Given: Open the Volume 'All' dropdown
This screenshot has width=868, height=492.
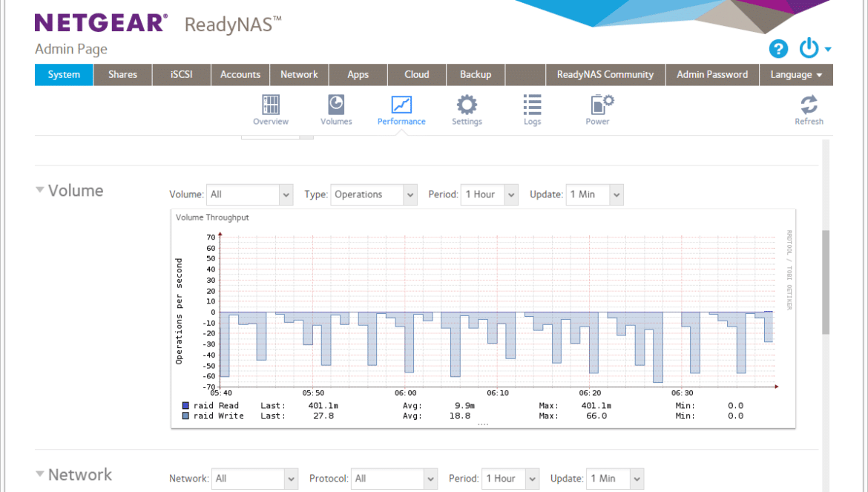Looking at the screenshot, I should pyautogui.click(x=249, y=195).
